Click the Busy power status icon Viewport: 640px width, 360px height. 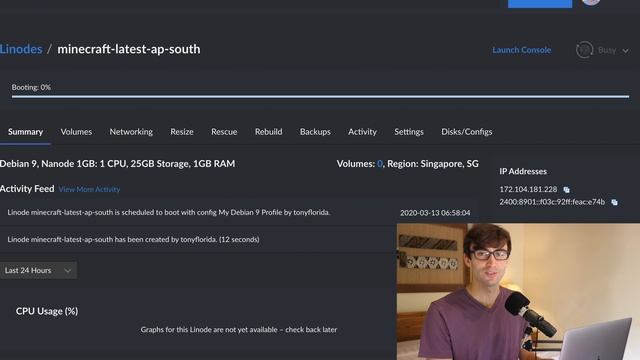584,50
